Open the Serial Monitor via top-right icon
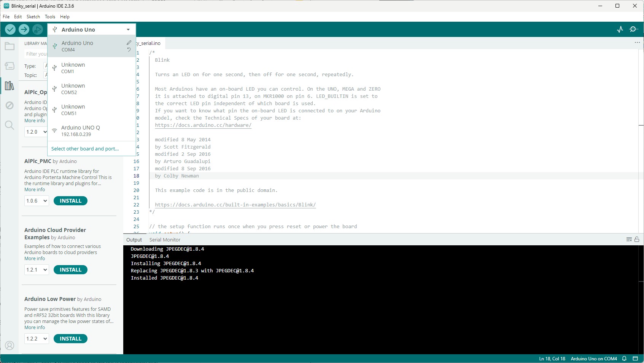Viewport: 644px width, 363px height. point(634,29)
